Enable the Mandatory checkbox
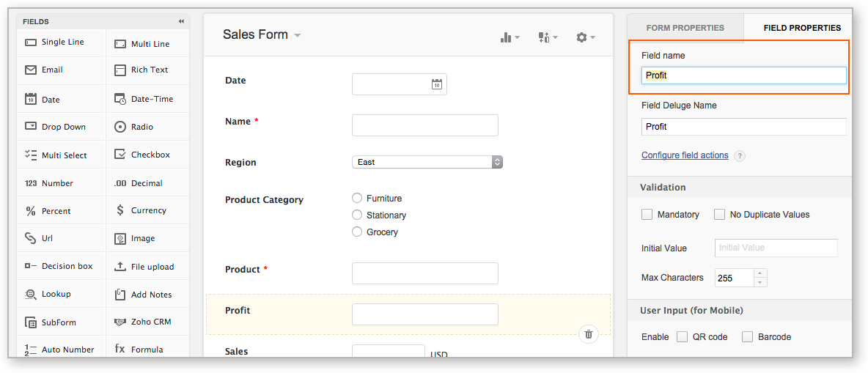868x373 pixels. coord(647,215)
